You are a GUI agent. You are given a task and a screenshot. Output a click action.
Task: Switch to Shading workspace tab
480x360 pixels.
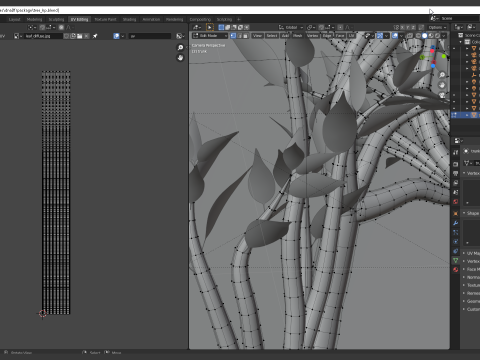click(x=129, y=19)
